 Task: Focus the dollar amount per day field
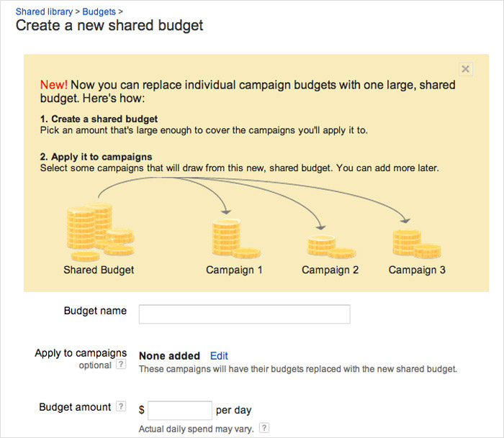tap(180, 410)
